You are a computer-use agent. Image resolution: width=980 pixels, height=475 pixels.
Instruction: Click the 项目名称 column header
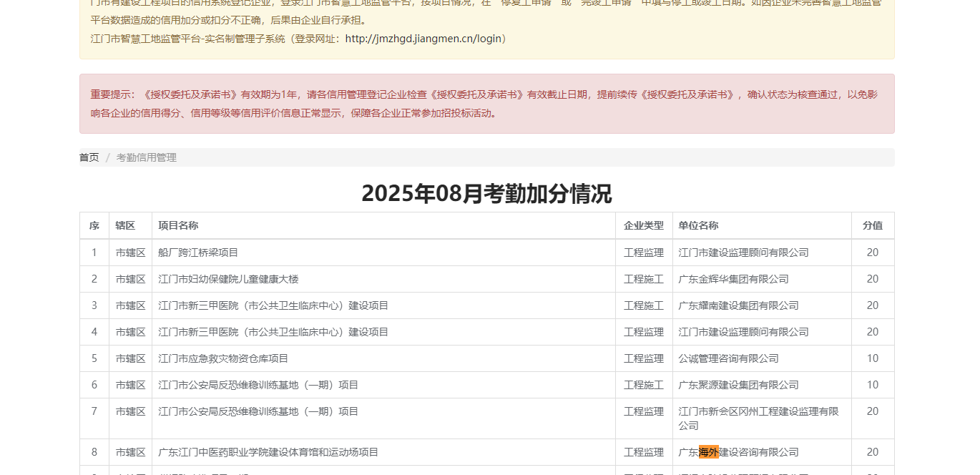[x=178, y=225]
